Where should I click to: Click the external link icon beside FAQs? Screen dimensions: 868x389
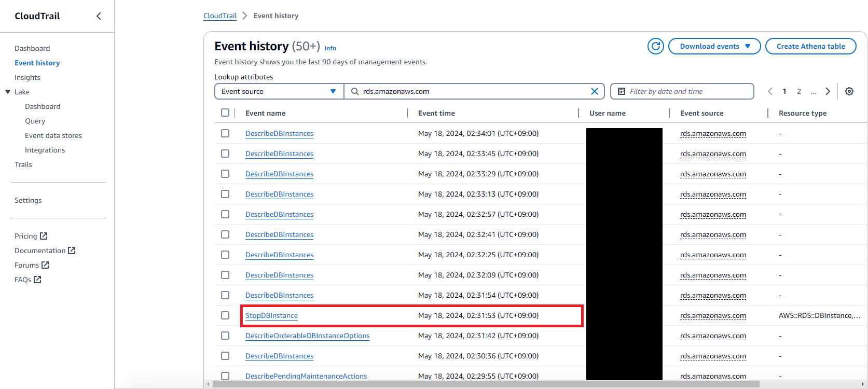coord(37,280)
